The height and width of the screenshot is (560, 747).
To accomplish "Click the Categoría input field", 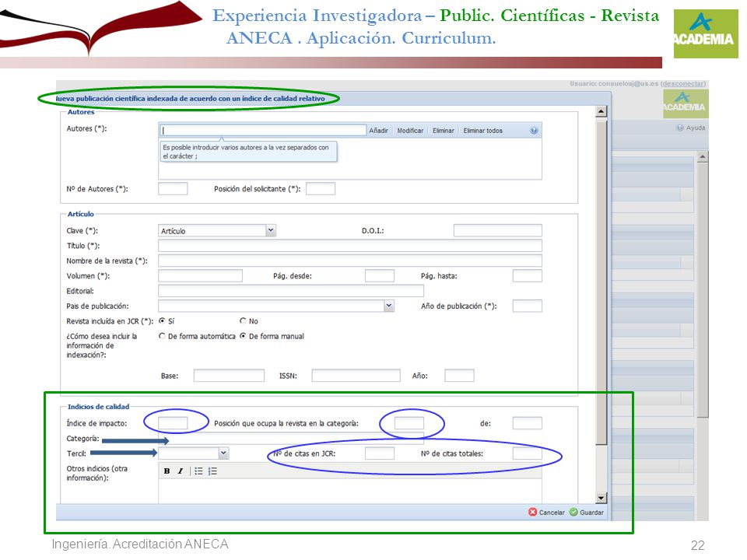I will (x=290, y=438).
